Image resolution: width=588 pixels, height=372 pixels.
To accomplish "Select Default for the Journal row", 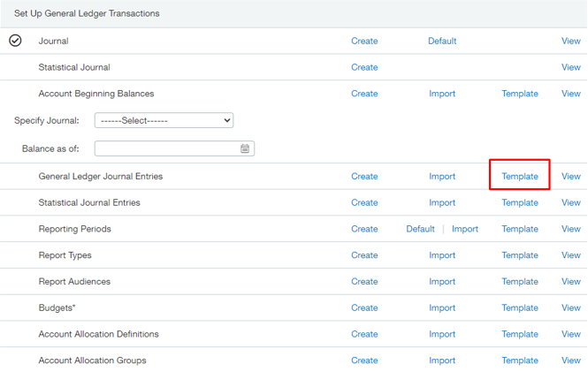I will (x=442, y=41).
